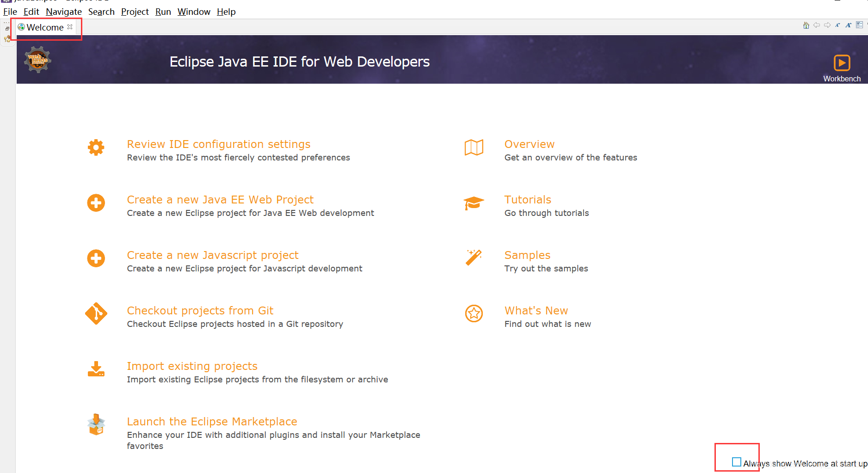Screen dimensions: 868x473
Task: Open the What's New link
Action: (x=536, y=311)
